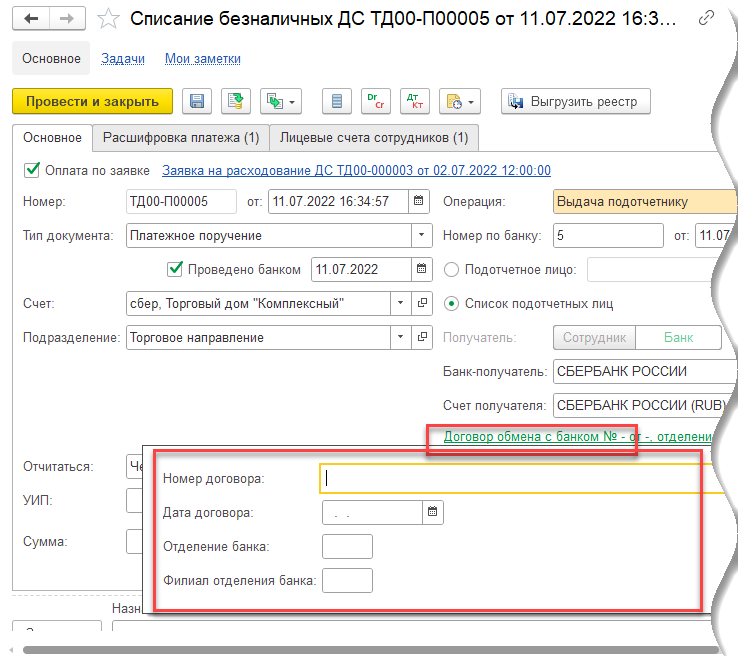738x656 pixels.
Task: Open the Дт/Кт accounting entries icon
Action: coord(414,101)
